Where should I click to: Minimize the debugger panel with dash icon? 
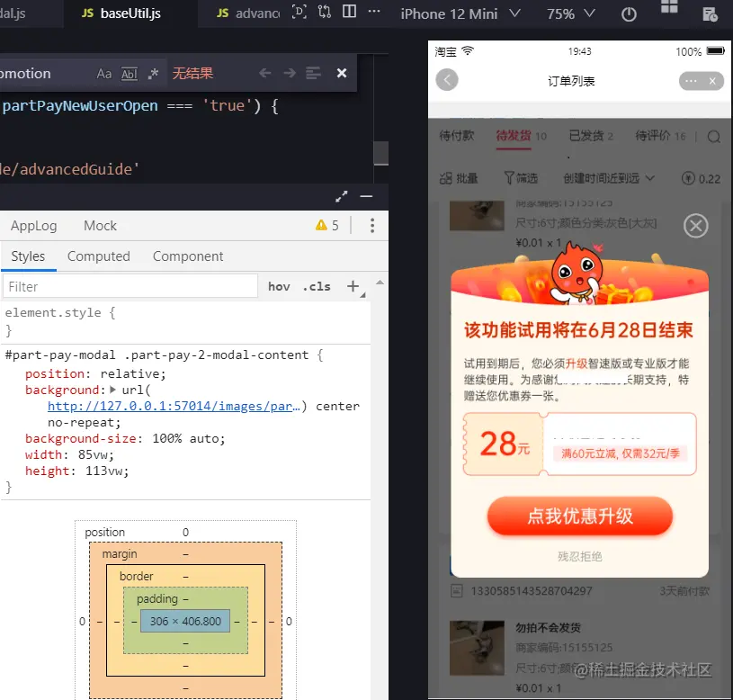tap(366, 196)
